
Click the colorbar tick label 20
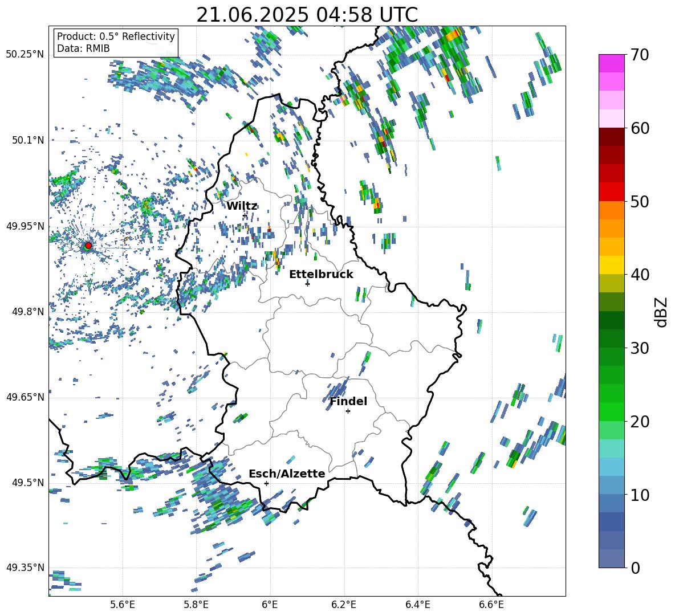640,422
